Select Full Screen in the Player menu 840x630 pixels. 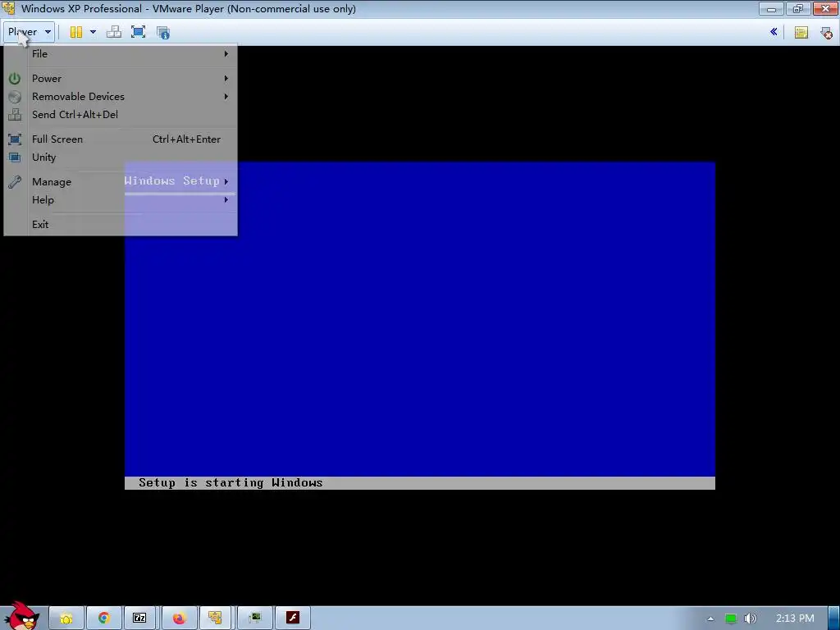click(x=121, y=139)
